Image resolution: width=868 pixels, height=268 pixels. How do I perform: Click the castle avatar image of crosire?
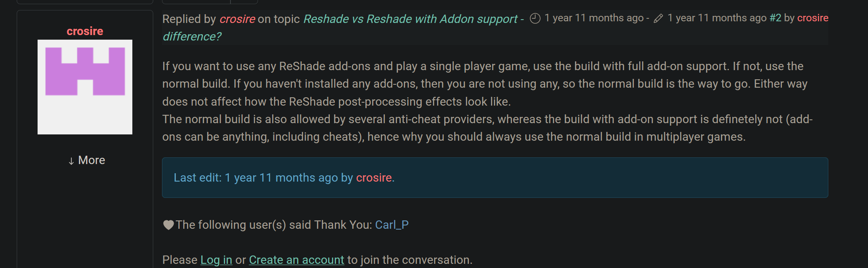85,87
